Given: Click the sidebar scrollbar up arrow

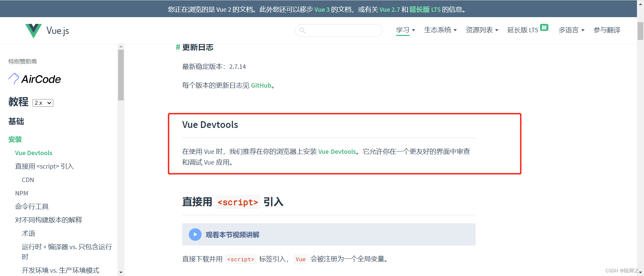Looking at the screenshot, I should (121, 47).
